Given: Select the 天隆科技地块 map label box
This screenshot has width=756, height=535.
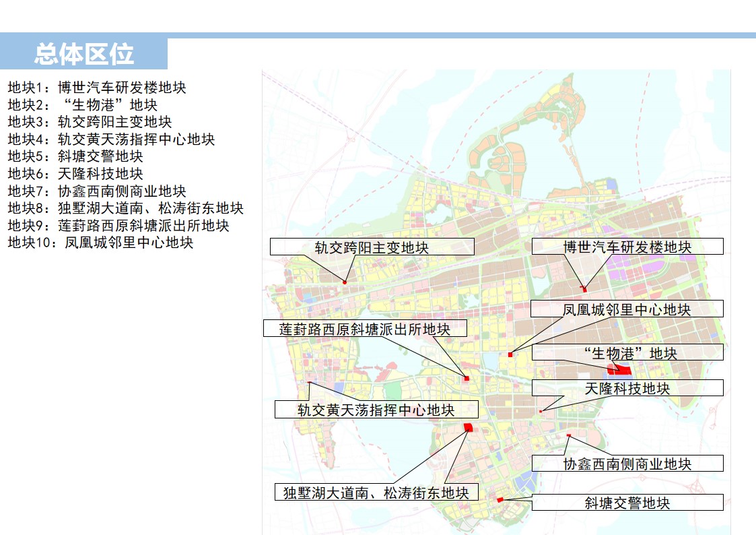Looking at the screenshot, I should coord(627,388).
